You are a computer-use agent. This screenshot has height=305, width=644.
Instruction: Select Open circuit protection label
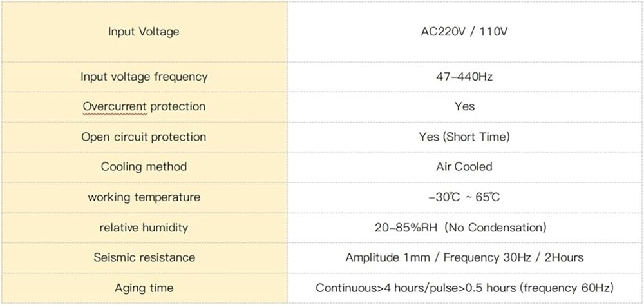[144, 137]
